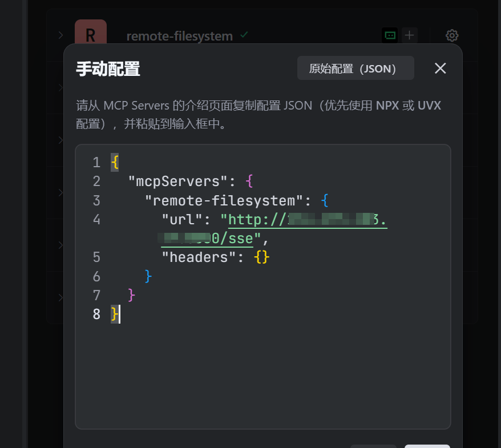Click the yellow {} braces after headers
This screenshot has width=501, height=448.
[x=262, y=257]
